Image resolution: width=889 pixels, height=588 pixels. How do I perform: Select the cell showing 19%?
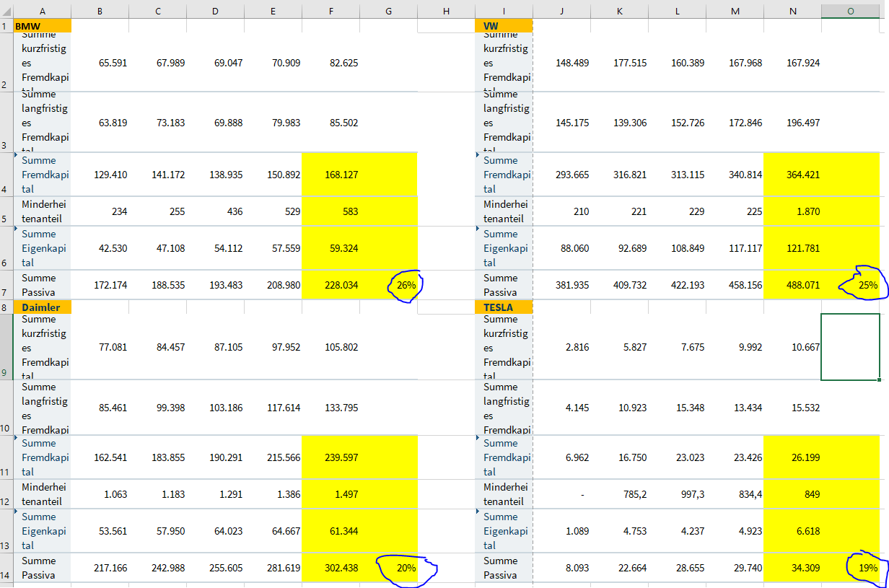pos(850,568)
